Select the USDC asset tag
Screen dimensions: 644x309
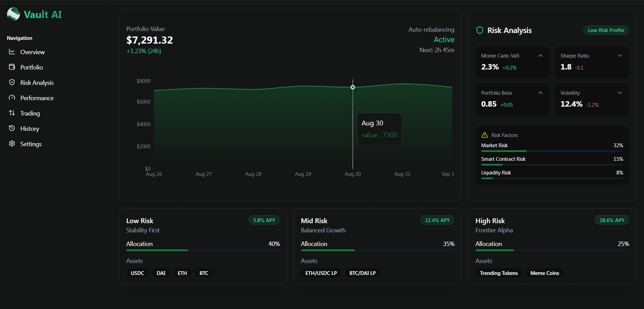click(x=137, y=273)
